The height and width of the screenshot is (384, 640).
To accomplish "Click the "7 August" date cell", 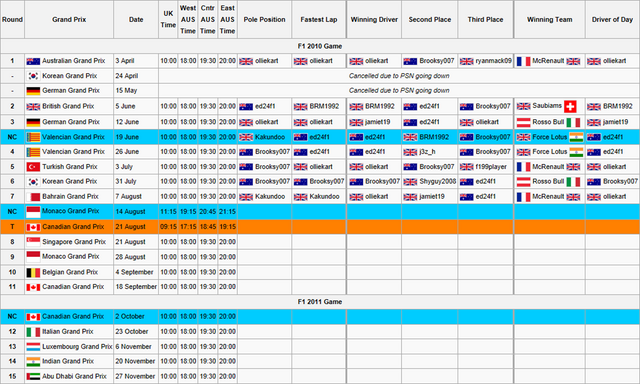I will [136, 196].
